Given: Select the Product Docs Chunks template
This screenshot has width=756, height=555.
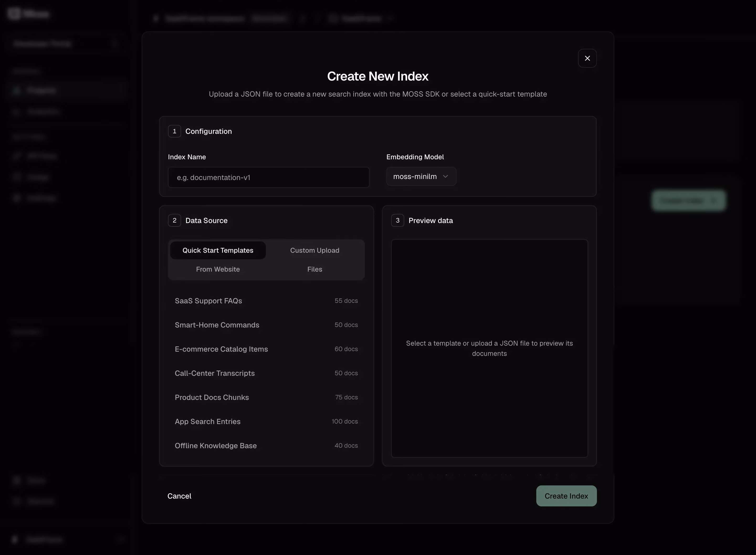Looking at the screenshot, I should [x=266, y=398].
